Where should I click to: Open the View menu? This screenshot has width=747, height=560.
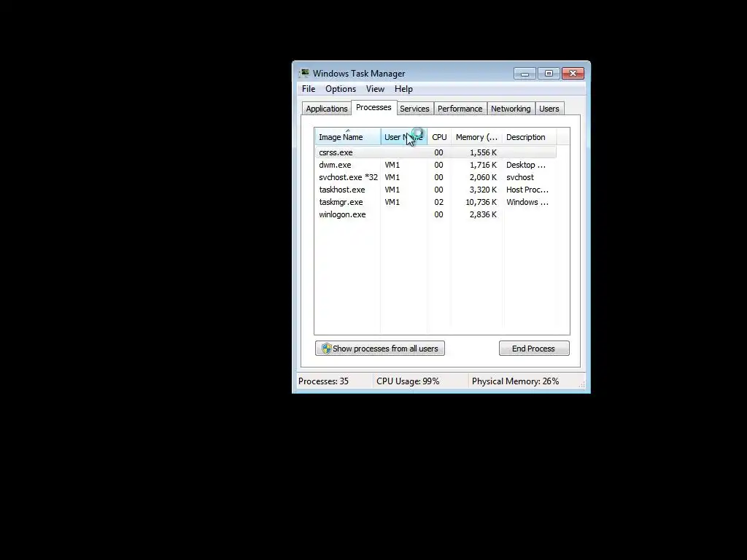[375, 89]
